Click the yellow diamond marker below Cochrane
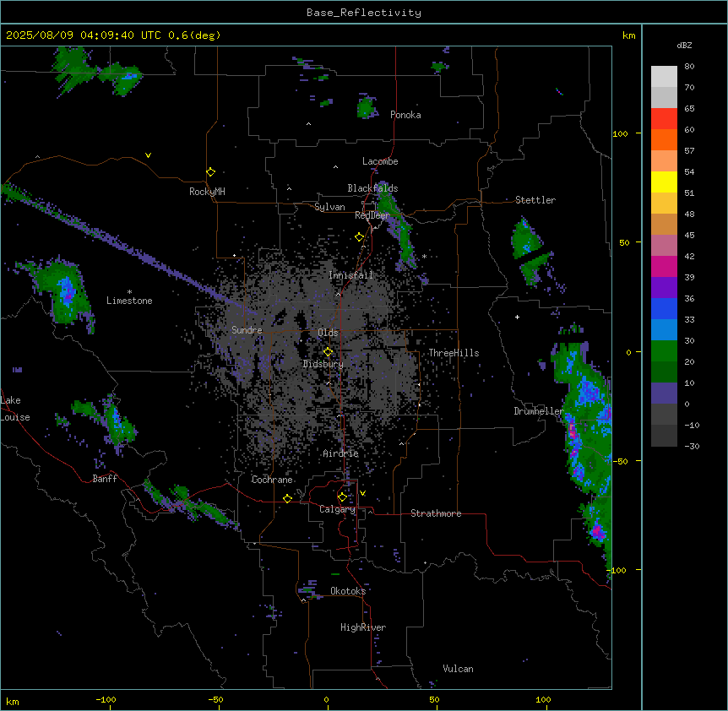This screenshot has width=728, height=711. tap(287, 498)
